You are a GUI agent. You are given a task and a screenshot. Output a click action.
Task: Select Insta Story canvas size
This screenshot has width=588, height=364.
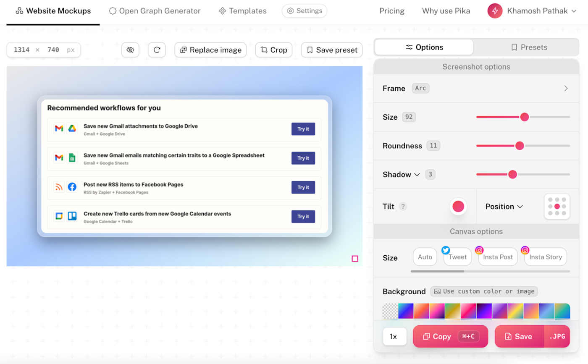[x=546, y=257]
